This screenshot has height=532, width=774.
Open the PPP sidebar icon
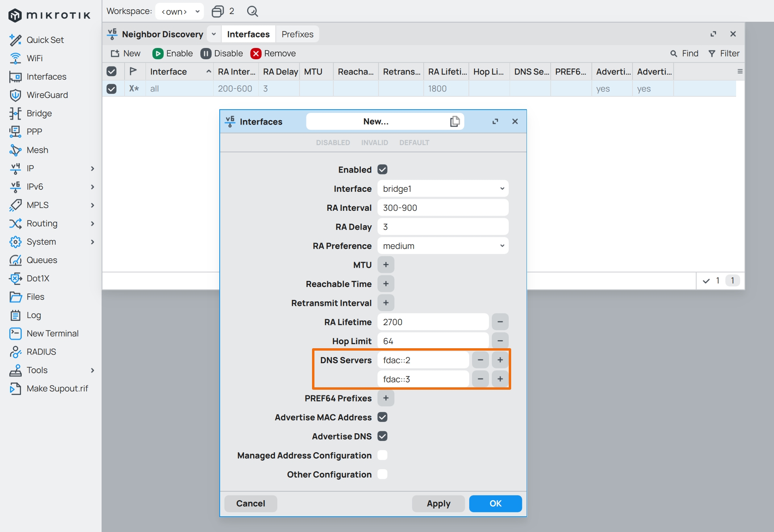(x=15, y=132)
